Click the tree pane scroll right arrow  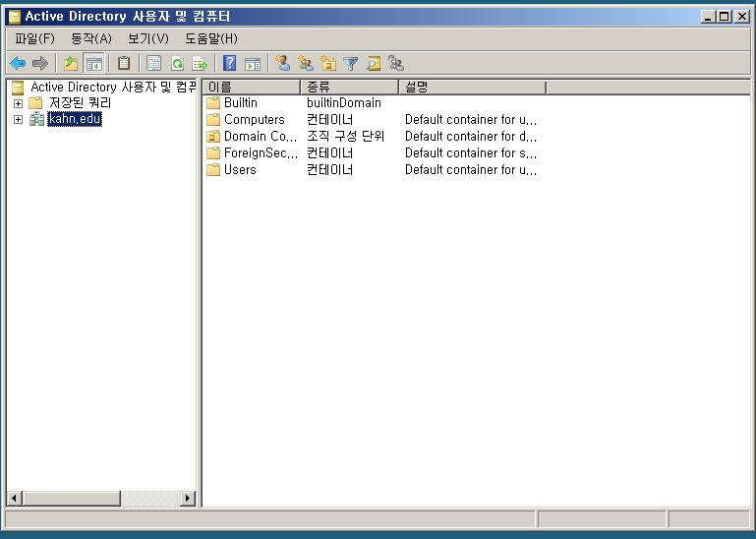[187, 498]
